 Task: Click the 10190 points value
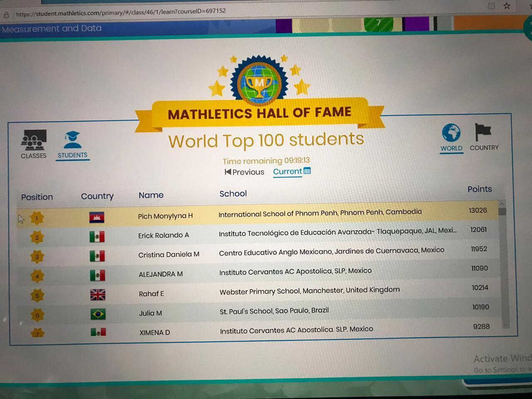click(x=480, y=307)
